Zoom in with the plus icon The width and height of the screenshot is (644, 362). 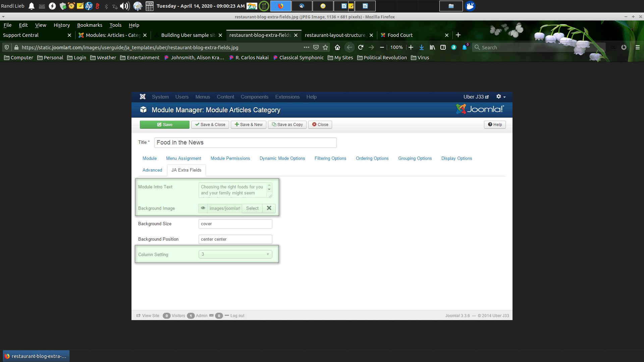[x=411, y=47]
